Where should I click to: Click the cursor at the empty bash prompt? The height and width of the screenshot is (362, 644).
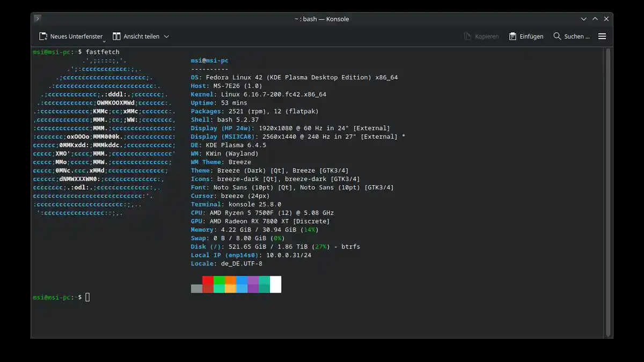pos(87,297)
